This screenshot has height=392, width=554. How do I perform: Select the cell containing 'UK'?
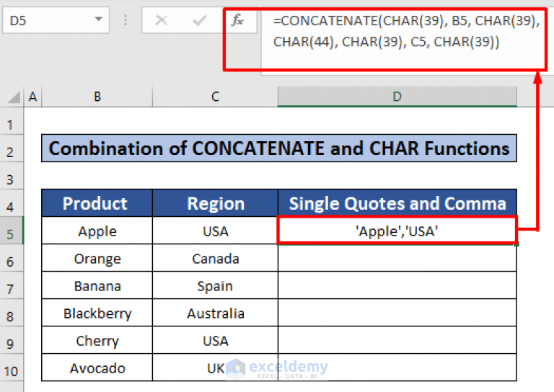[x=215, y=367]
